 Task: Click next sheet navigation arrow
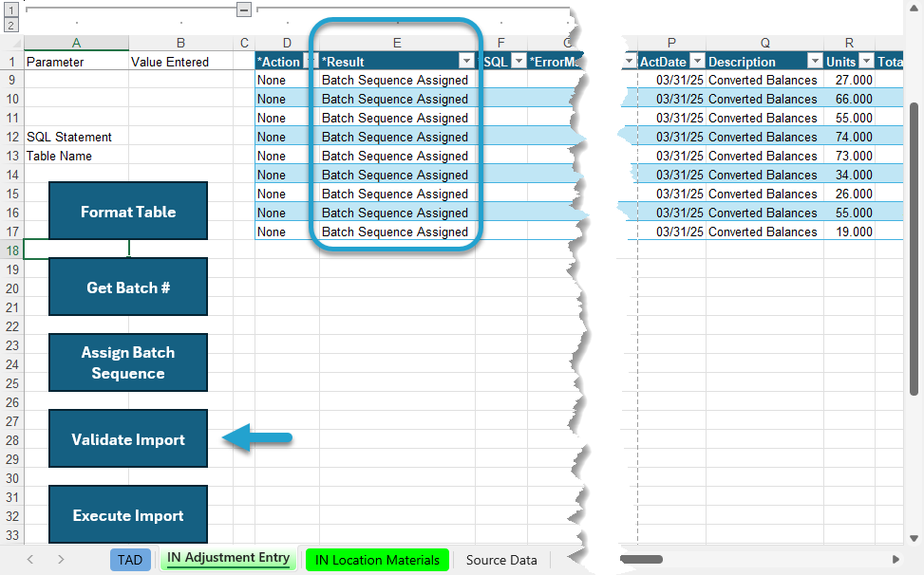tap(61, 559)
